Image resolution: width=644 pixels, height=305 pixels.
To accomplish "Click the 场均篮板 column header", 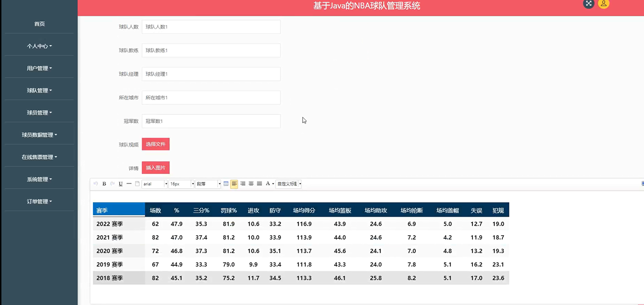I will 340,210.
